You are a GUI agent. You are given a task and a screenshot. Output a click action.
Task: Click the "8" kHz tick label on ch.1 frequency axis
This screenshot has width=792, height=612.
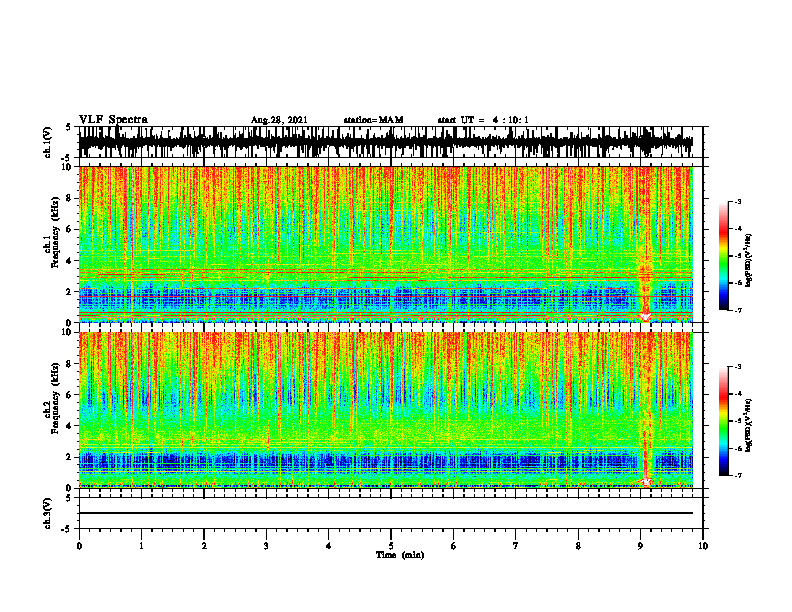coord(69,198)
